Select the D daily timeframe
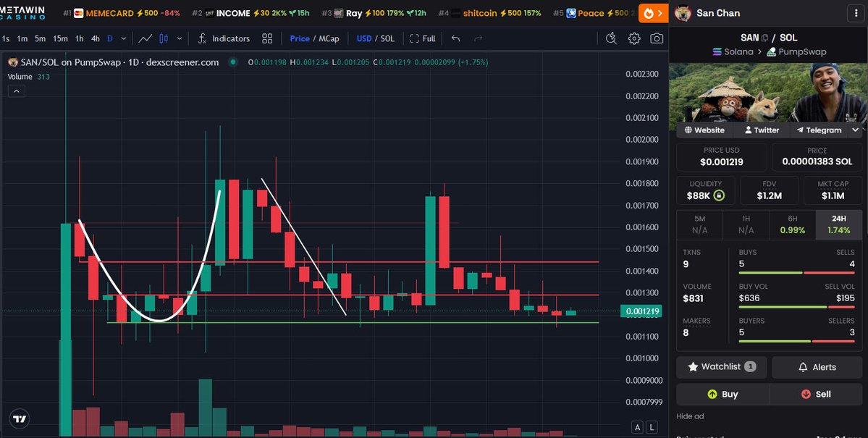Screen dimensions: 868x438 click(109, 38)
